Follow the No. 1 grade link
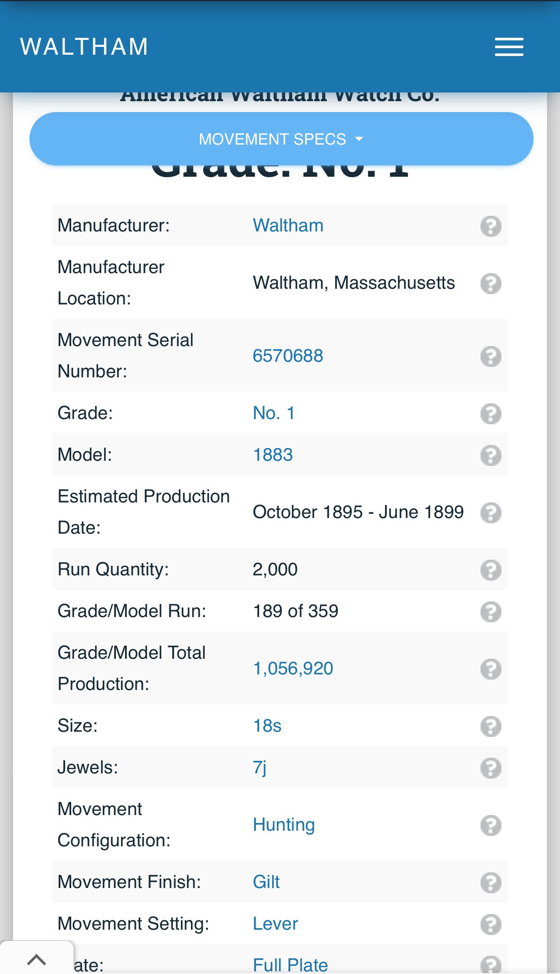Viewport: 560px width, 974px height. tap(273, 413)
